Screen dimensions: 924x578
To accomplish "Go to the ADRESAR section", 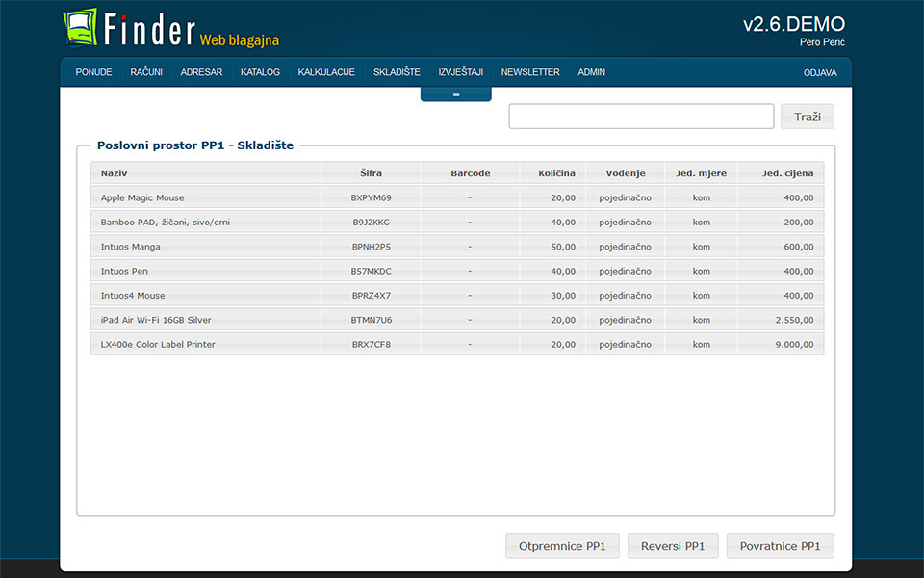I will tap(201, 72).
